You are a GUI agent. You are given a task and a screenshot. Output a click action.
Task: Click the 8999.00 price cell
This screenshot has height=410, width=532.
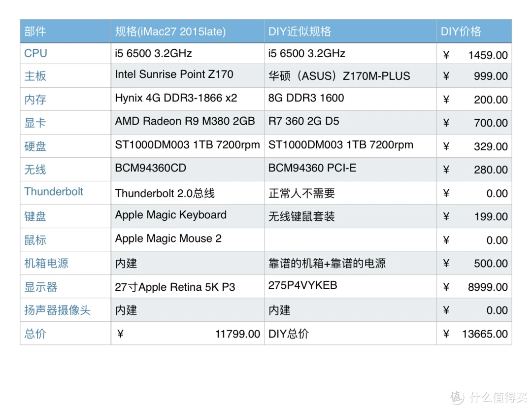point(474,286)
